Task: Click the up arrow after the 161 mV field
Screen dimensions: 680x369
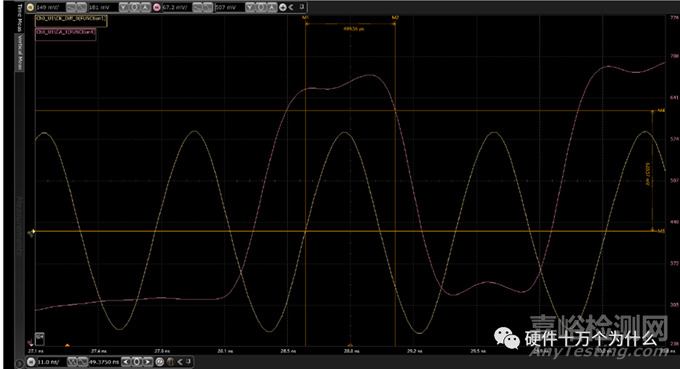Action: 145,7
